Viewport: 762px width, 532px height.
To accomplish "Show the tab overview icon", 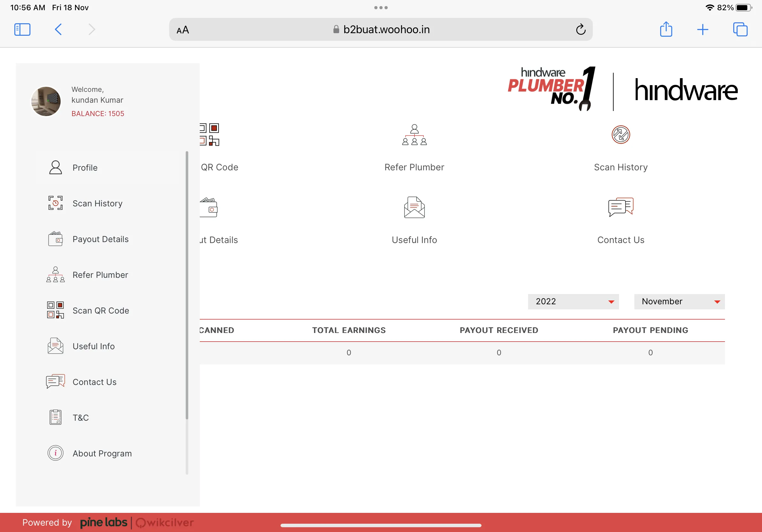I will pyautogui.click(x=740, y=30).
